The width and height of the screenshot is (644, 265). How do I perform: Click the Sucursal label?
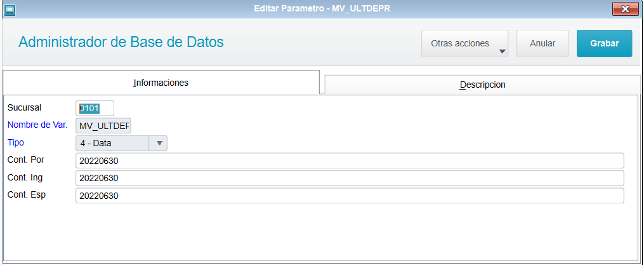[24, 107]
